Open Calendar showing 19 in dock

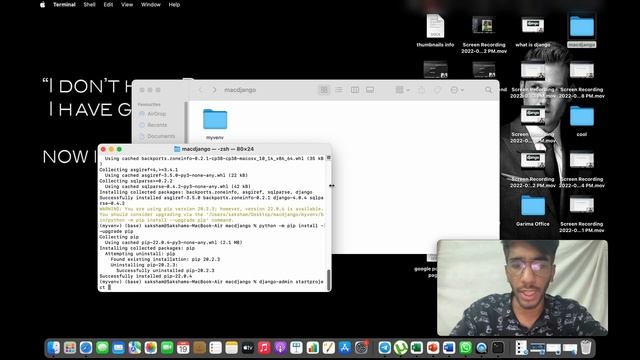[x=183, y=348]
